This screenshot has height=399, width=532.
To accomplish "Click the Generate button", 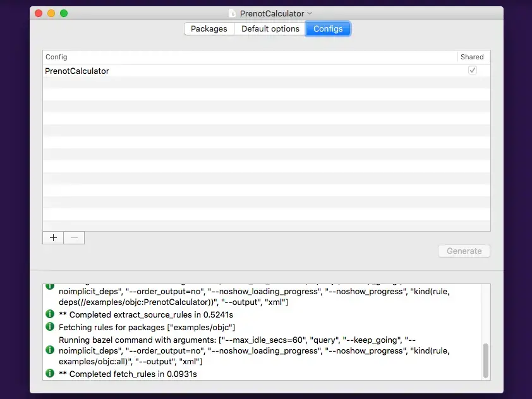I will (x=464, y=251).
